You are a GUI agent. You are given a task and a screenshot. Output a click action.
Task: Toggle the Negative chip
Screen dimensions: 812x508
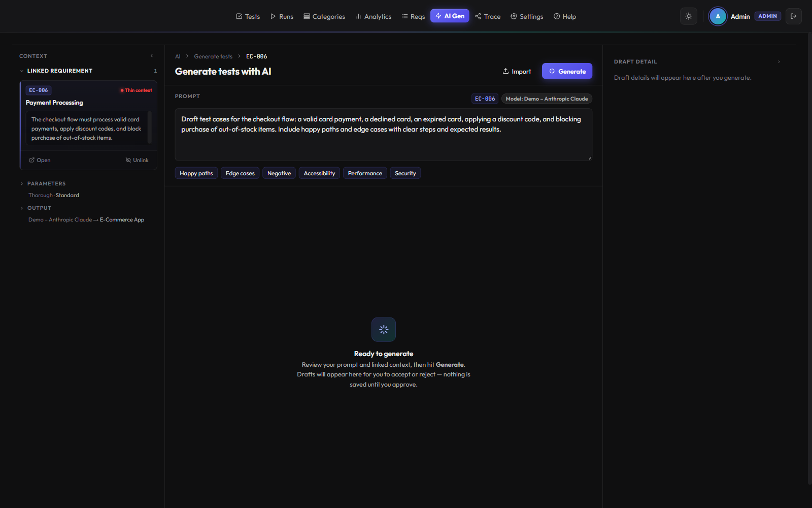279,173
